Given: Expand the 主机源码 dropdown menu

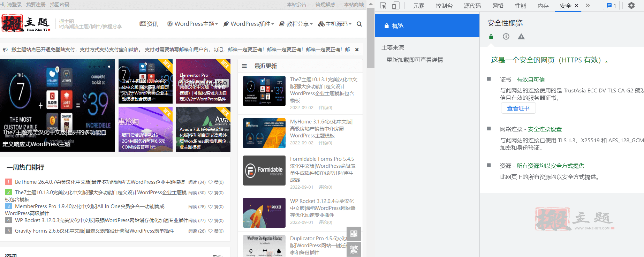Looking at the screenshot, I should click(335, 24).
